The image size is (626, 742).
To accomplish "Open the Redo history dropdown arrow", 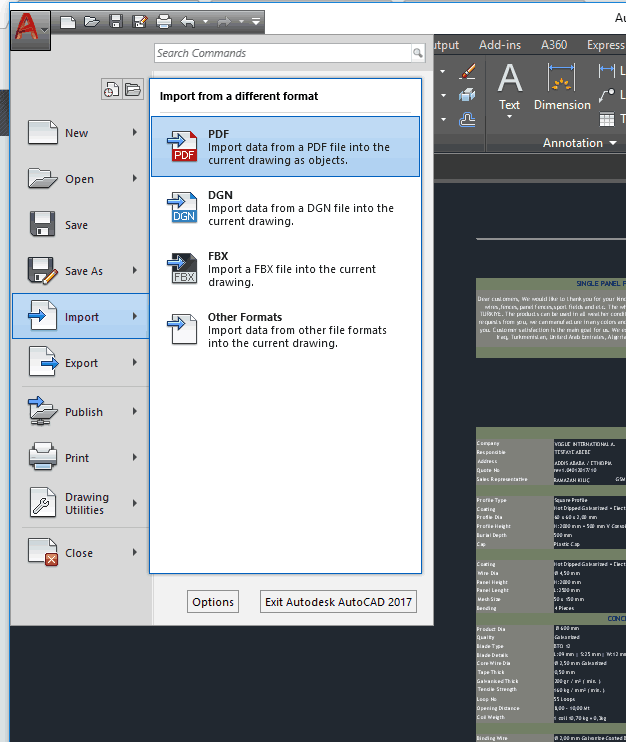I will coord(241,21).
